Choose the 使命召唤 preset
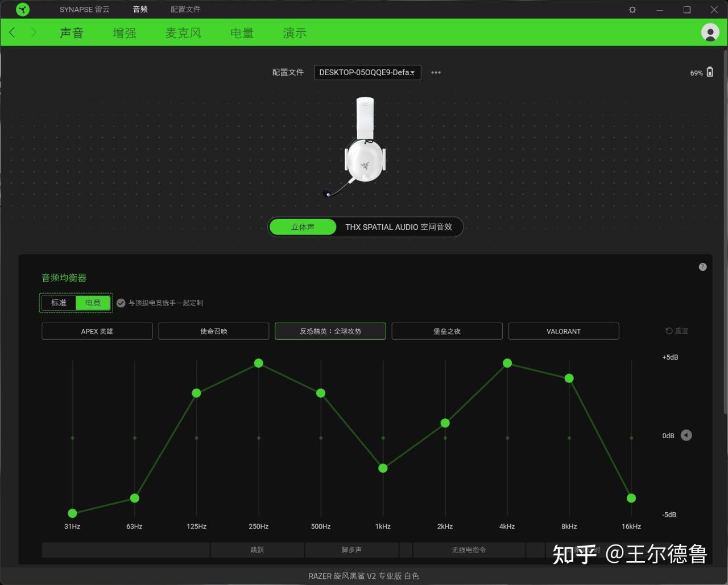Viewport: 728px width, 585px height. click(x=214, y=331)
